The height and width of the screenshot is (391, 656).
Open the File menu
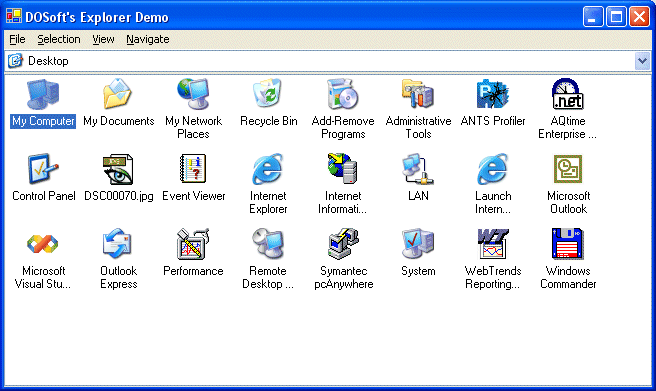point(17,39)
